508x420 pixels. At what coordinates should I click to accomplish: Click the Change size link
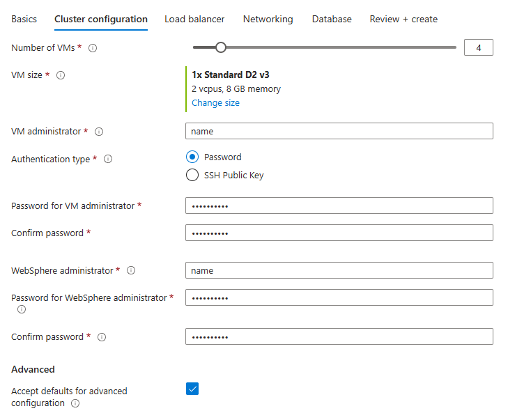(x=215, y=103)
